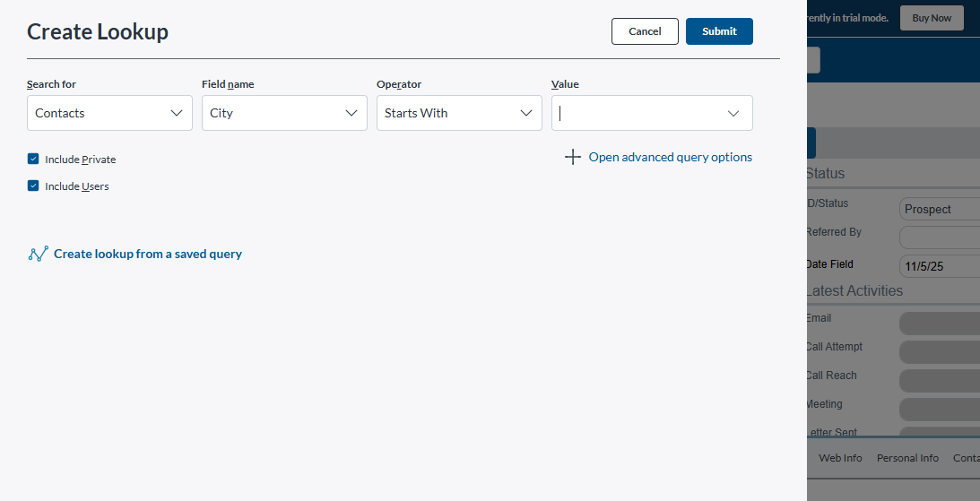
Task: Select the Prospect status field
Action: pyautogui.click(x=940, y=209)
